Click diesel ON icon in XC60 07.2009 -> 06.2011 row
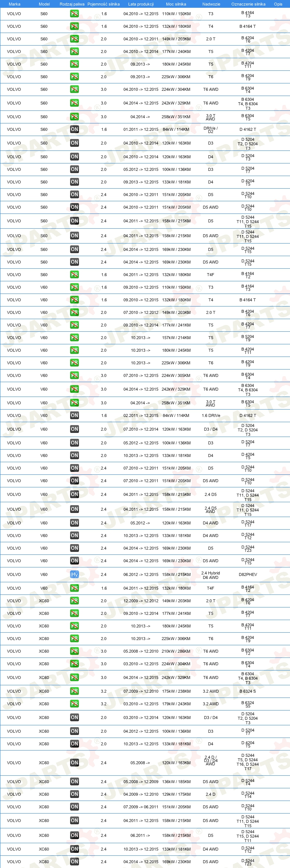The image size is (290, 868). [74, 807]
